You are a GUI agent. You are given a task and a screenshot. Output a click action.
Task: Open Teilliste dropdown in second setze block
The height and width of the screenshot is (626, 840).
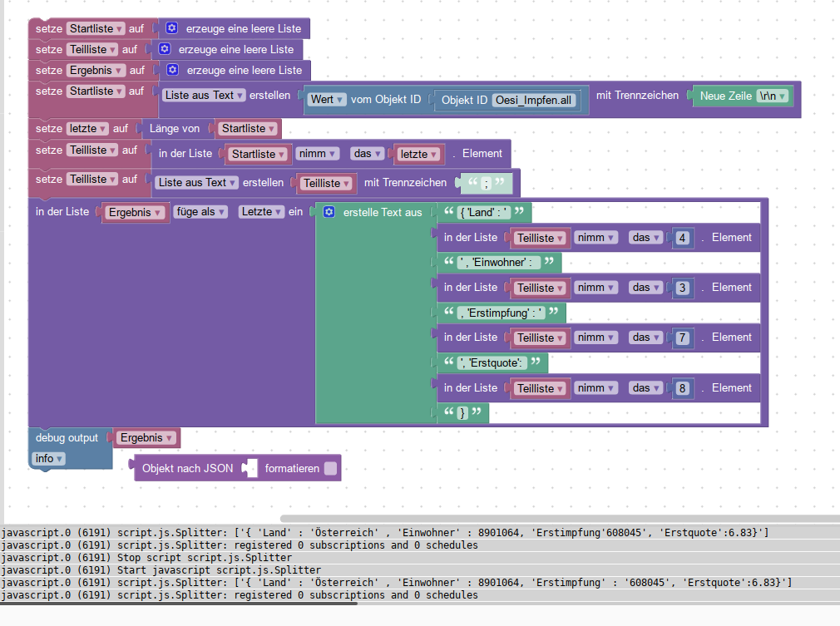pos(93,49)
